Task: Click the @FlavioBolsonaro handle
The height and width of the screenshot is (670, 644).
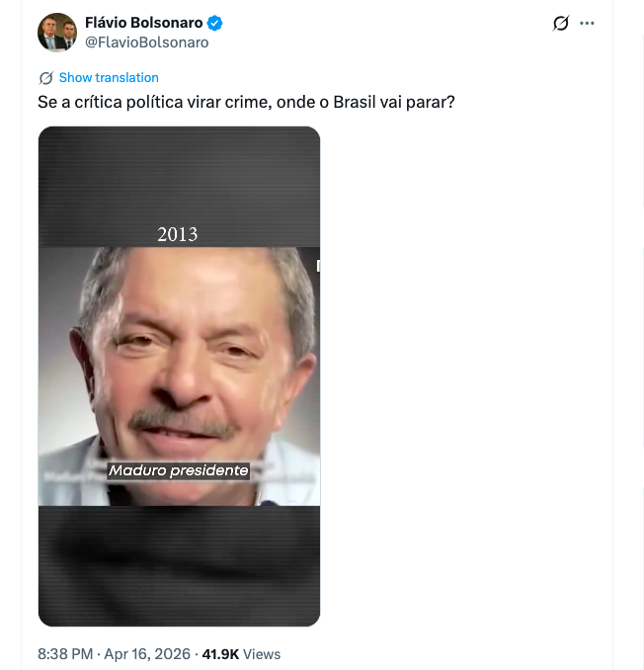Action: coord(147,42)
